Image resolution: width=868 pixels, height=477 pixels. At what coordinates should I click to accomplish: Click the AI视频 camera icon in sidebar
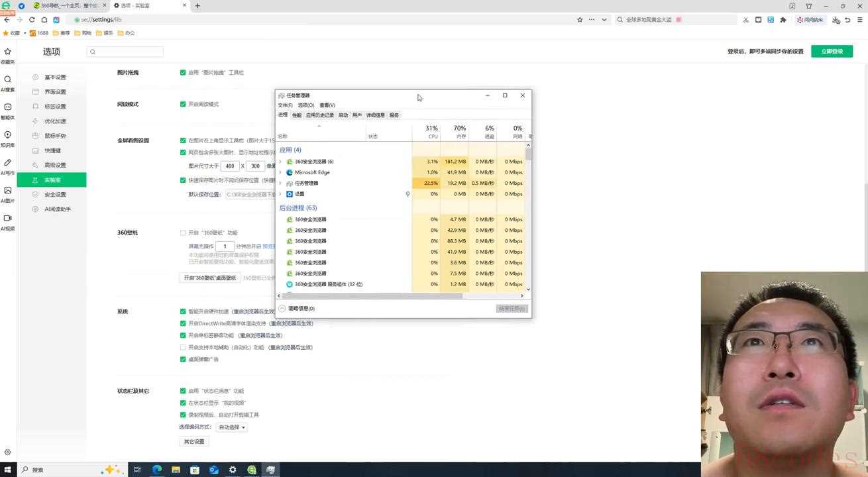(x=7, y=218)
